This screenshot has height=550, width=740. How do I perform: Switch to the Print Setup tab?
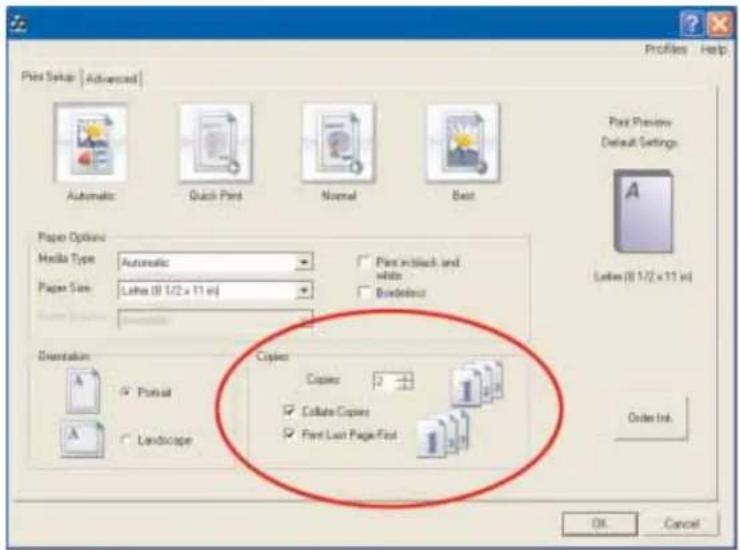click(49, 77)
